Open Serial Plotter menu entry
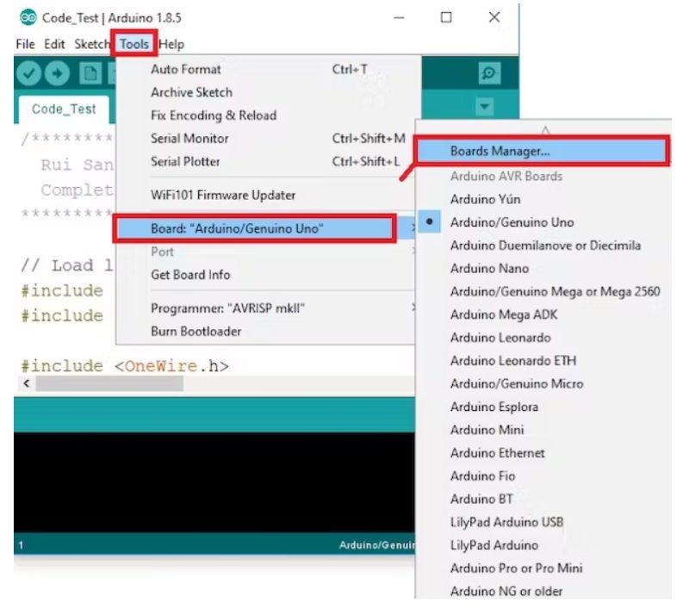The width and height of the screenshot is (689, 616). click(x=265, y=161)
